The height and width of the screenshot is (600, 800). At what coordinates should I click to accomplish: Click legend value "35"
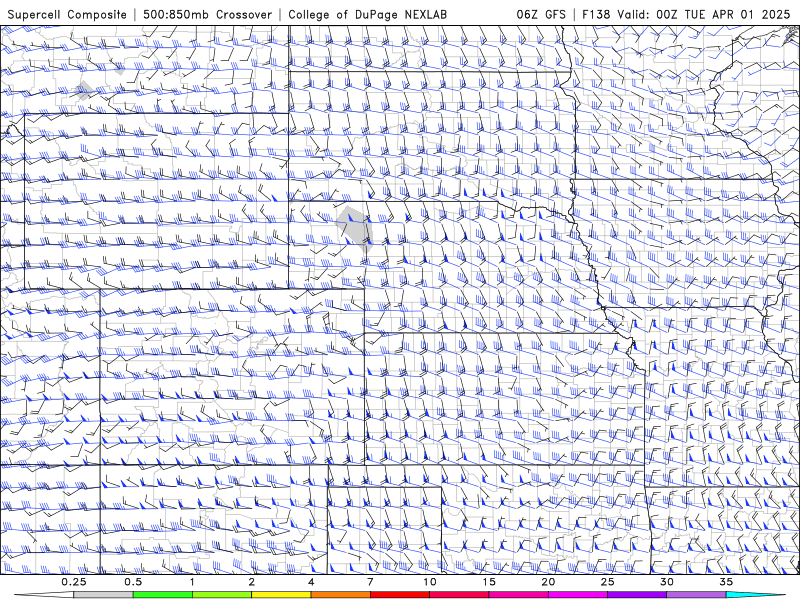pyautogui.click(x=726, y=582)
